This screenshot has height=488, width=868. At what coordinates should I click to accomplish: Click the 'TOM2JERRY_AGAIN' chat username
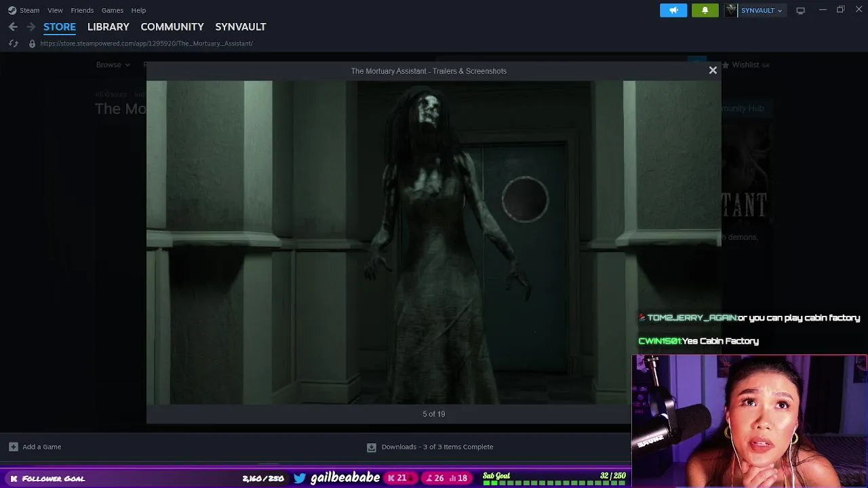692,318
